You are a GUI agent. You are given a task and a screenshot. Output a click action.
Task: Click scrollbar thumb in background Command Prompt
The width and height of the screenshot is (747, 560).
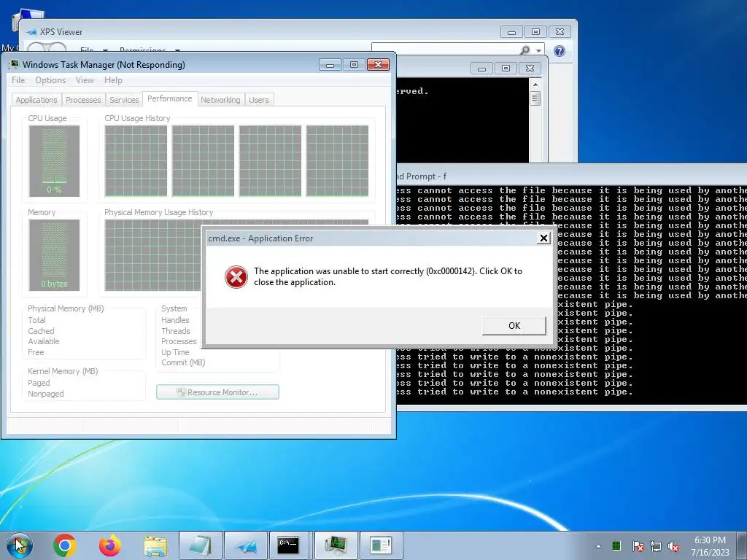coord(535,98)
